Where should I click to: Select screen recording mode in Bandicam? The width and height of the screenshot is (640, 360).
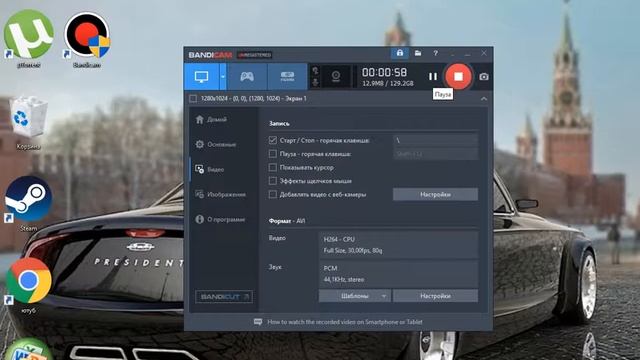[202, 76]
